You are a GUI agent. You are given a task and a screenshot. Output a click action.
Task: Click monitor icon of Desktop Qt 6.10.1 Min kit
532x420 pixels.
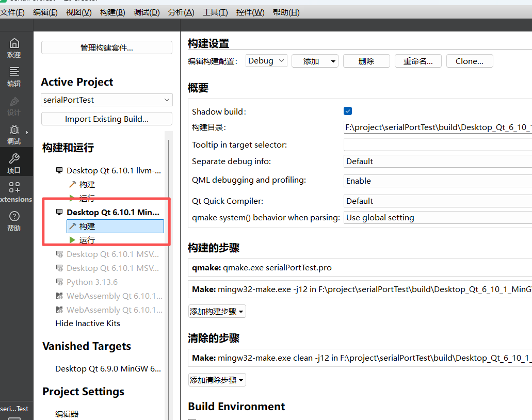[x=59, y=212]
